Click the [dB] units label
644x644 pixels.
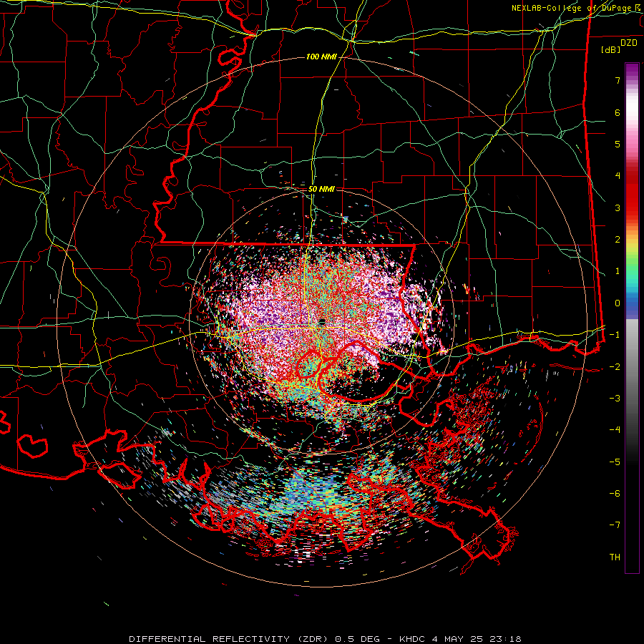pos(611,49)
